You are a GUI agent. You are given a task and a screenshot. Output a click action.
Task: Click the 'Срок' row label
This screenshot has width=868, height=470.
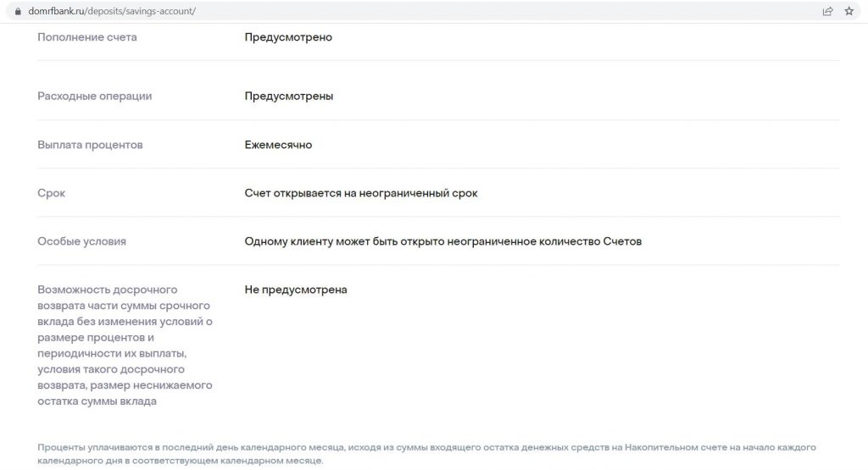tap(52, 193)
